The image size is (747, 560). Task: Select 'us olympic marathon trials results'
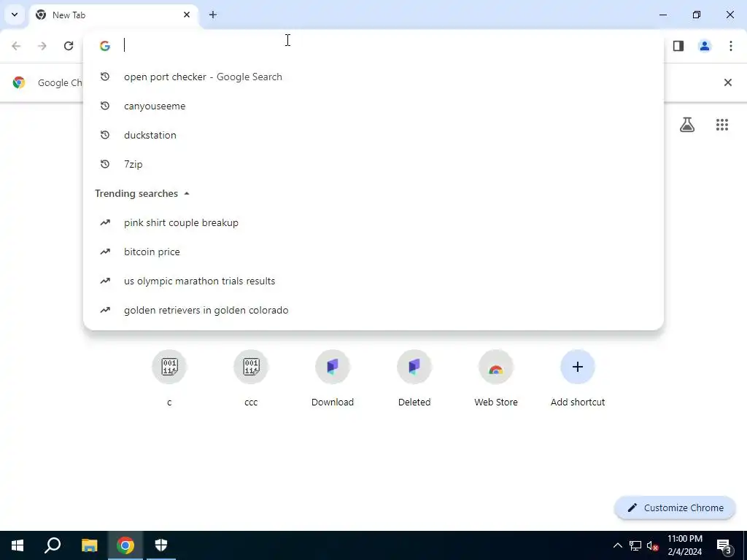point(373,281)
